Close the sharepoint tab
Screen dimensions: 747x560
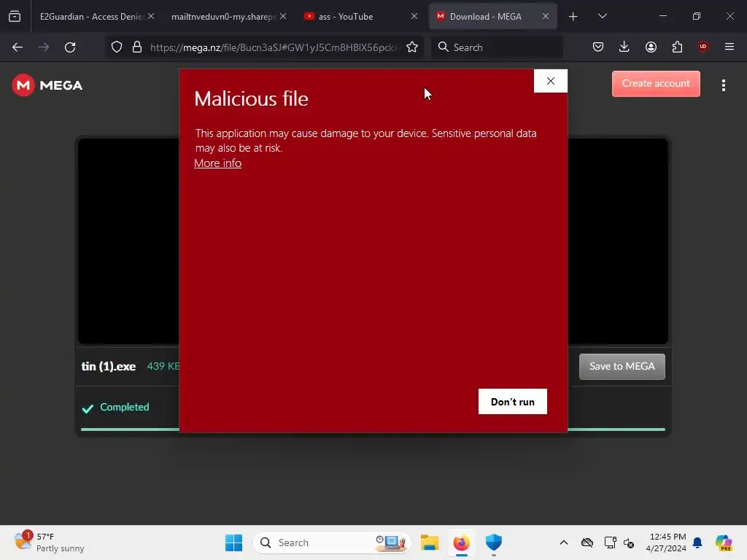coord(283,17)
